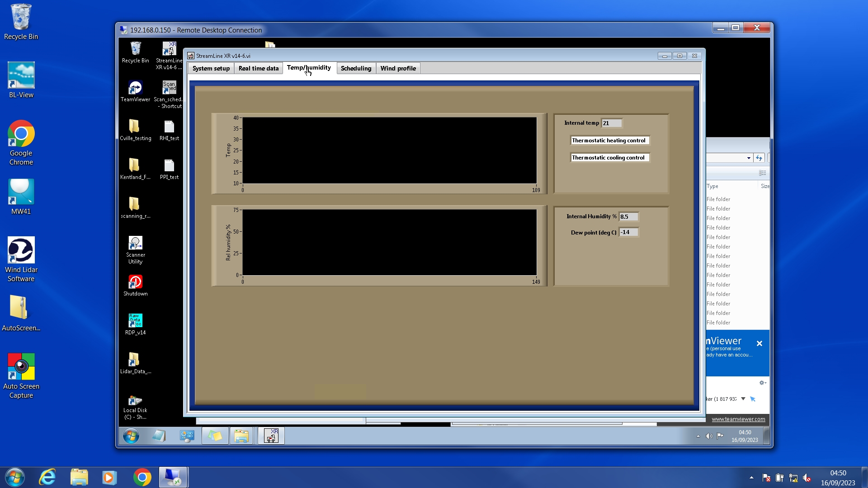
Task: Show hidden icons in host system tray
Action: [x=751, y=478]
